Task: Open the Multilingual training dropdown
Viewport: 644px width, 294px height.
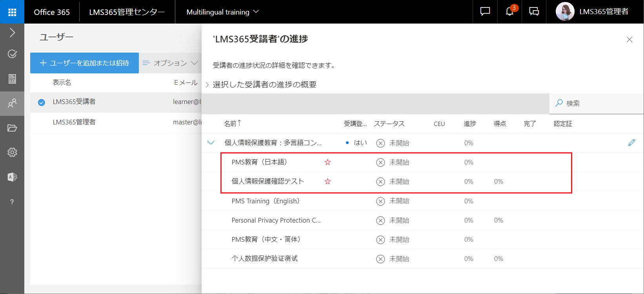Action: 222,12
